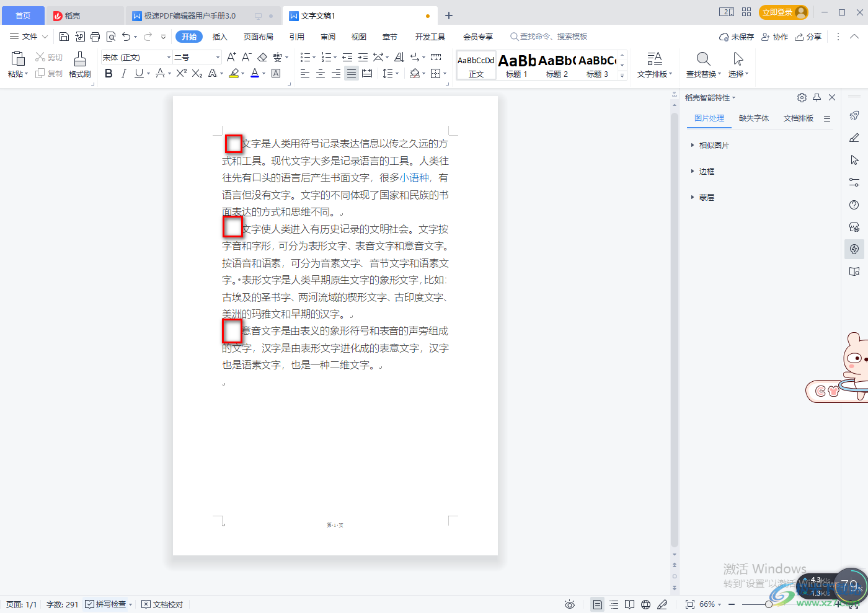The height and width of the screenshot is (613, 868).
Task: Click the Undo arrow icon
Action: pos(126,37)
